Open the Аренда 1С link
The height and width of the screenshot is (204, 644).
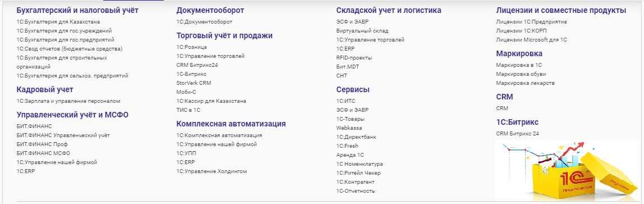pos(350,155)
